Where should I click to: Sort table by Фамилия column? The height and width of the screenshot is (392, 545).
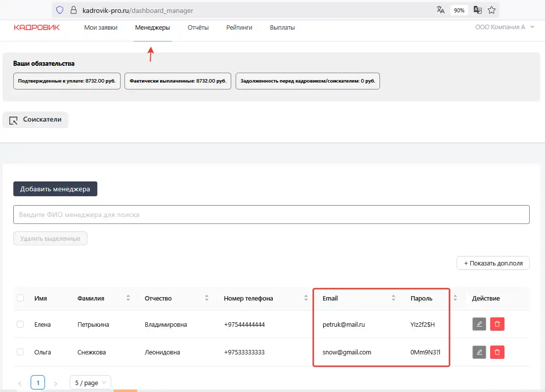(128, 298)
